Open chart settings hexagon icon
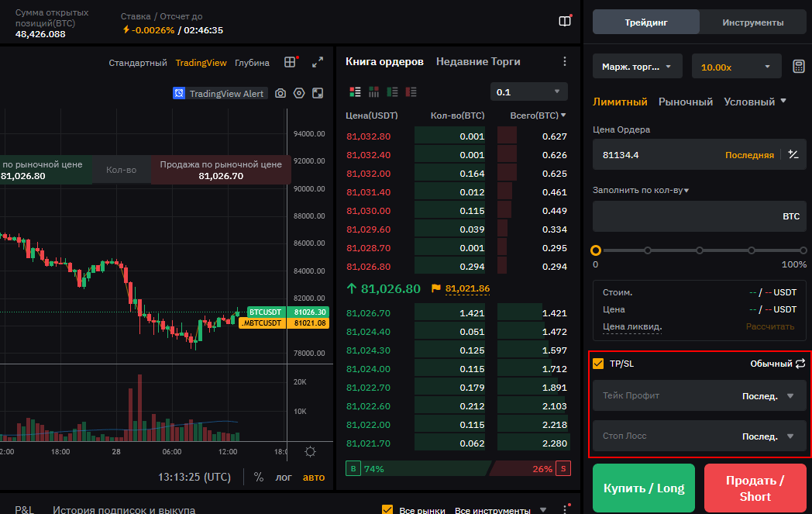 click(299, 93)
